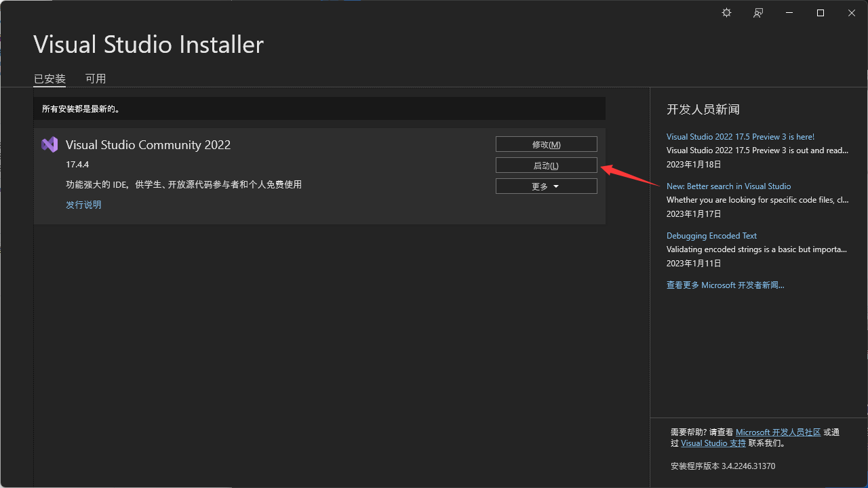Click 'Validating encoded strings is a basic' summary text
Image resolution: width=868 pixels, height=488 pixels.
(757, 249)
